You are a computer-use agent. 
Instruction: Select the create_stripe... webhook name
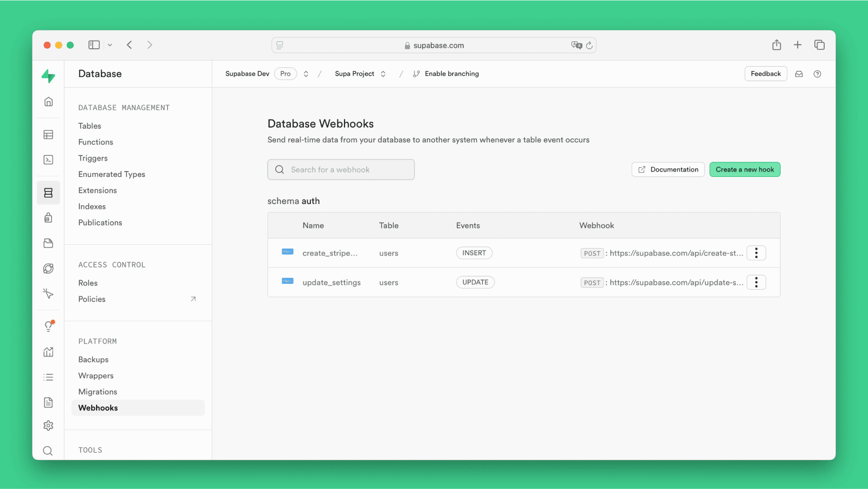tap(330, 253)
